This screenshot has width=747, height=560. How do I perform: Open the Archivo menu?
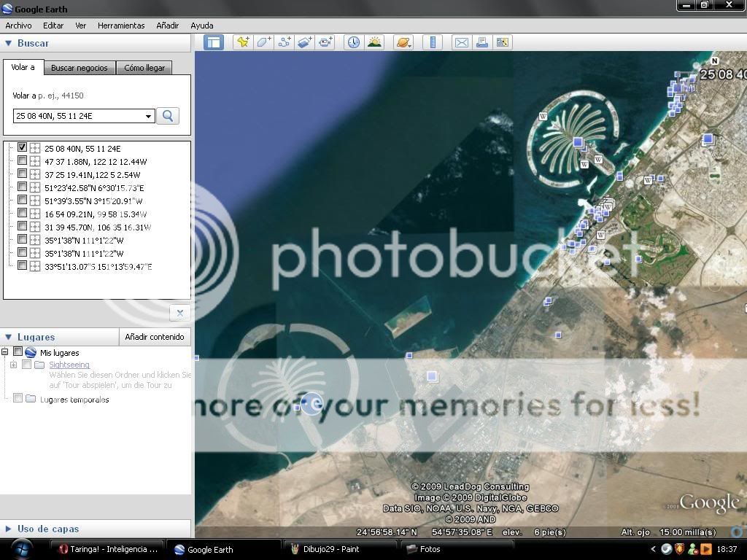[x=18, y=26]
